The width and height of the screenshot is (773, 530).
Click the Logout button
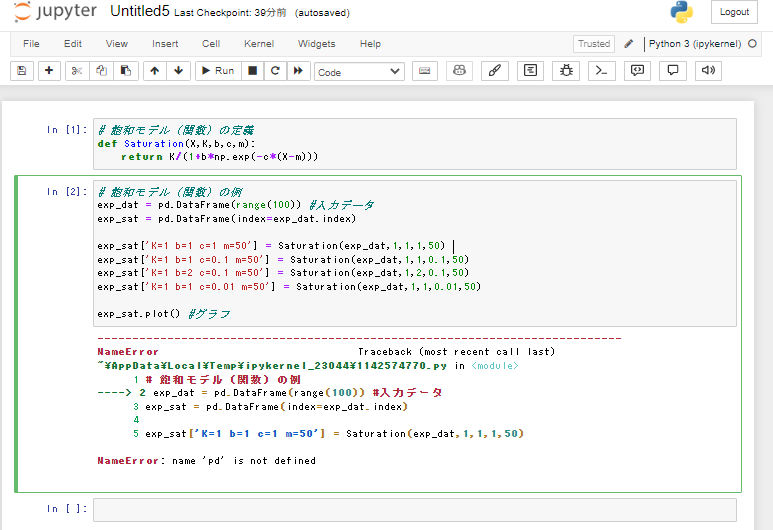(x=734, y=12)
